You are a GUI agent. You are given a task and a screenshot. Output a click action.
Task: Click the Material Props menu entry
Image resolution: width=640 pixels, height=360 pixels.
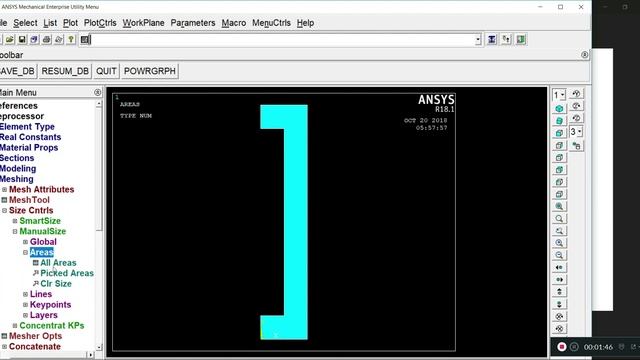(29, 148)
